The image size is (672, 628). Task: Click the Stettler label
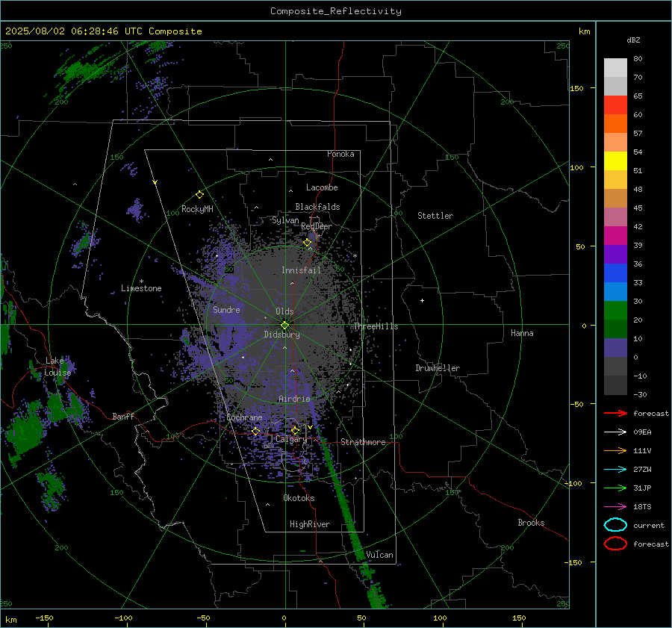[435, 216]
